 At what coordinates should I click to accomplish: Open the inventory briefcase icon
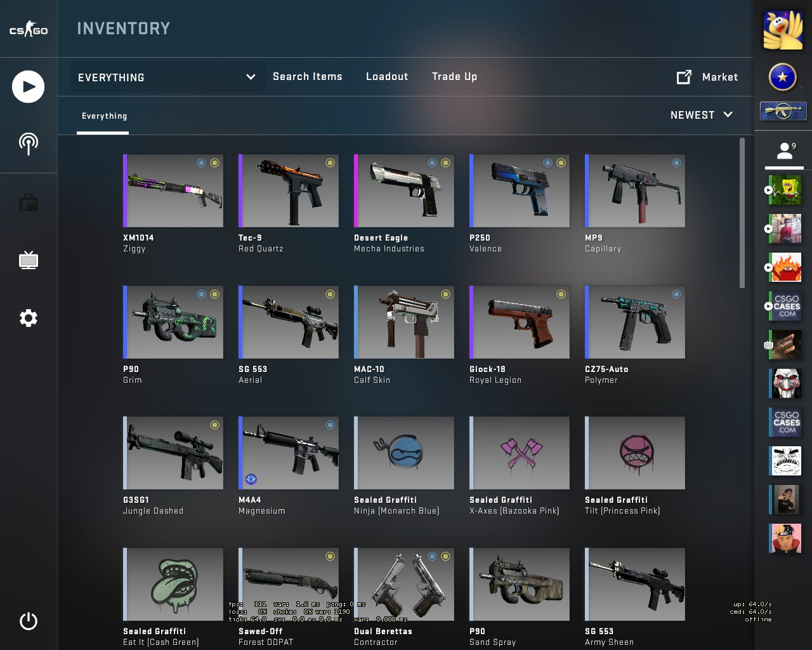point(29,203)
